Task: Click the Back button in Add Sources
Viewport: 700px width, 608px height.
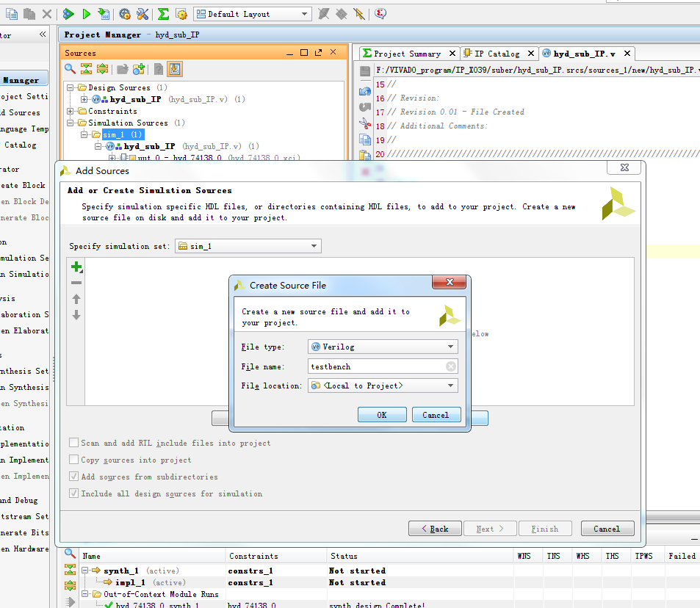Action: tap(435, 529)
